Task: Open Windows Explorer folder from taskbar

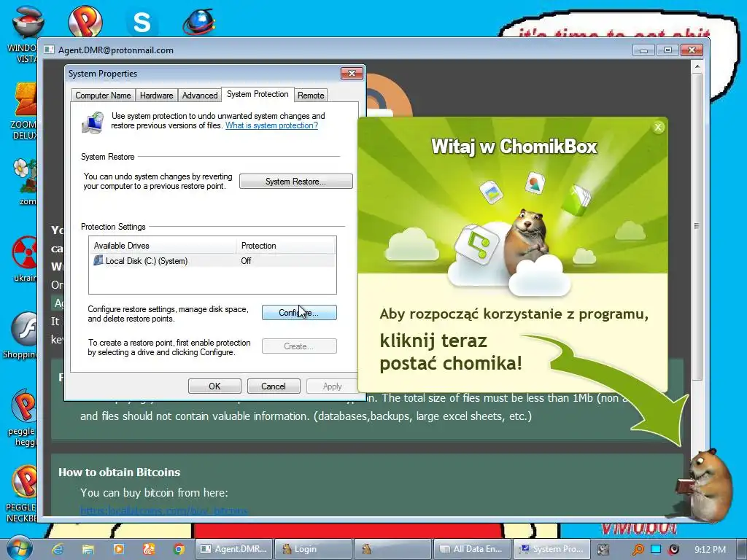Action: coord(88,549)
